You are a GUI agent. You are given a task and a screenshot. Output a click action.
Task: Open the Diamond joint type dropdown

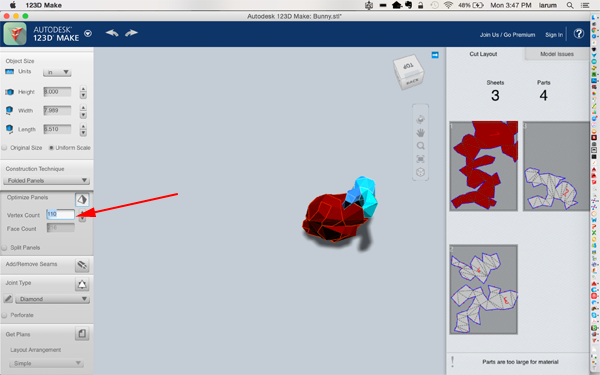(52, 299)
